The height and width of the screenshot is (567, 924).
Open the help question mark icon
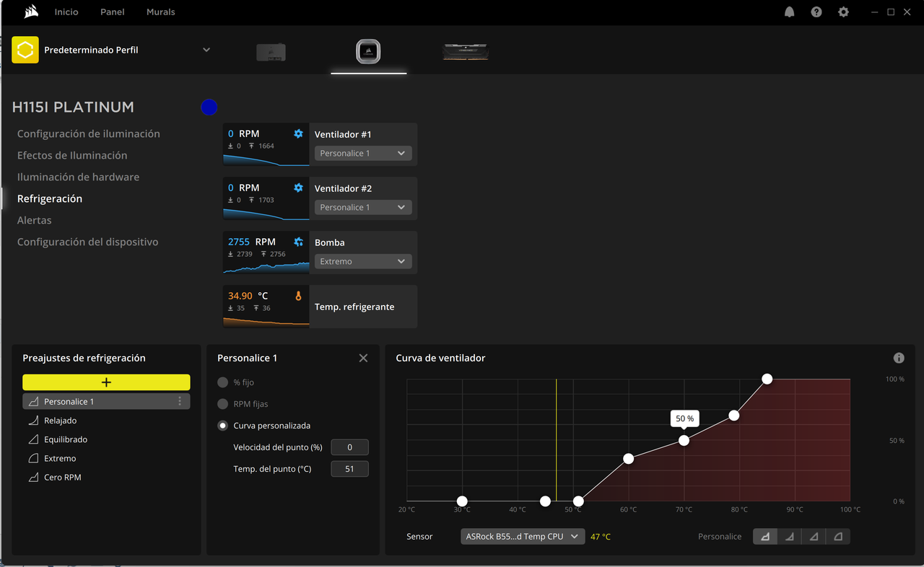(816, 12)
